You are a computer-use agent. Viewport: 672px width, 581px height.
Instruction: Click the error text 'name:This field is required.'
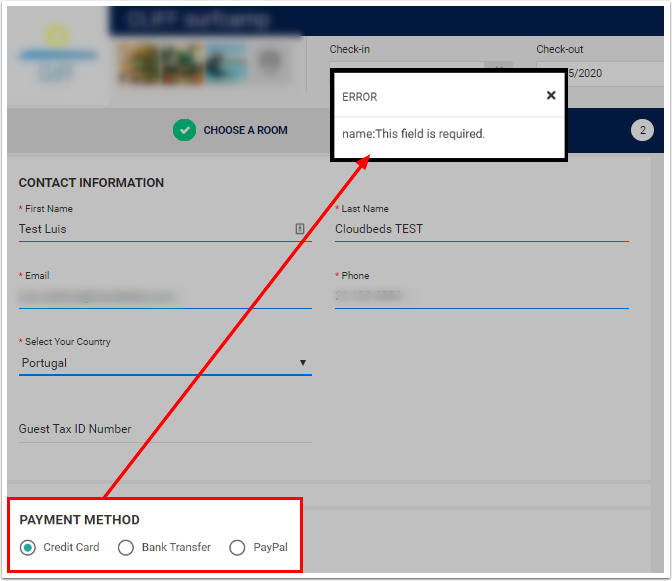(x=413, y=134)
